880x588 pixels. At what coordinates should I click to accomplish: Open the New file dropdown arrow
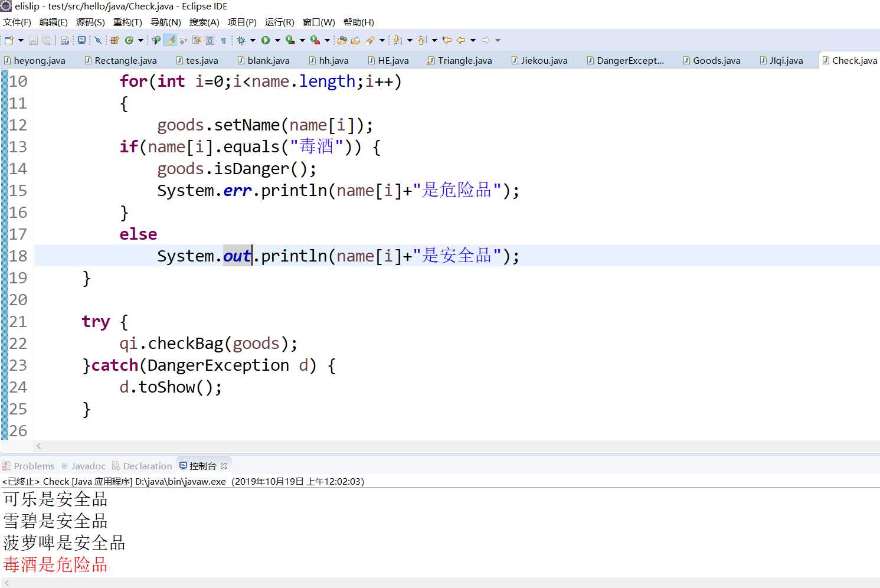click(x=21, y=40)
